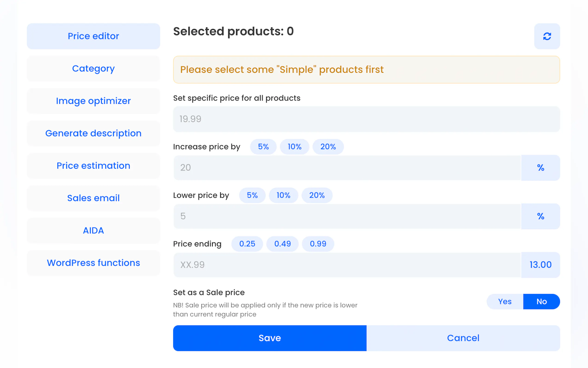588x368 pixels.
Task: Open the Sales email tab
Action: 93,198
